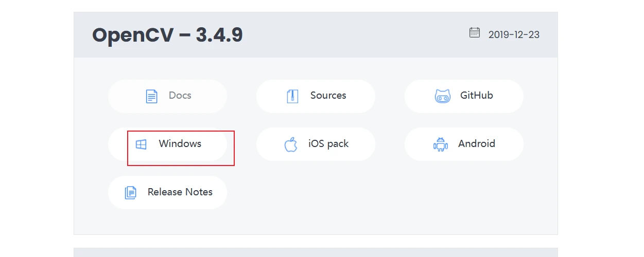Choose the iOS pack download
Screen dimensions: 644x257
click(x=328, y=144)
